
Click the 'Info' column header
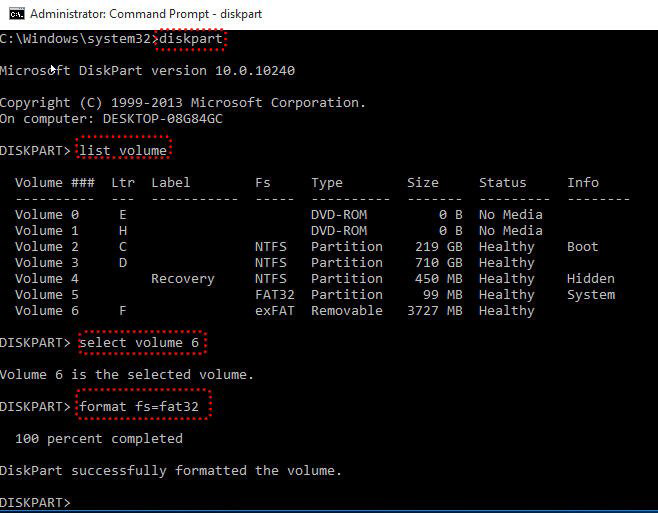[583, 183]
